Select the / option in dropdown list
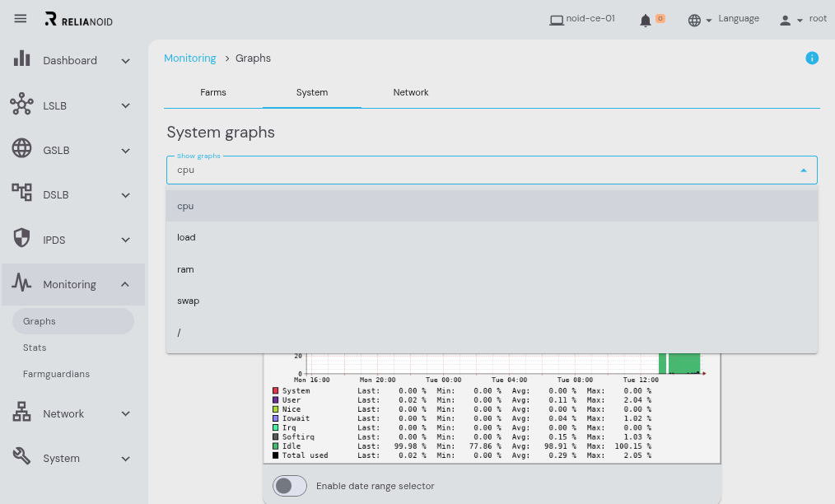Screen dimensions: 835x504 tap(492, 333)
